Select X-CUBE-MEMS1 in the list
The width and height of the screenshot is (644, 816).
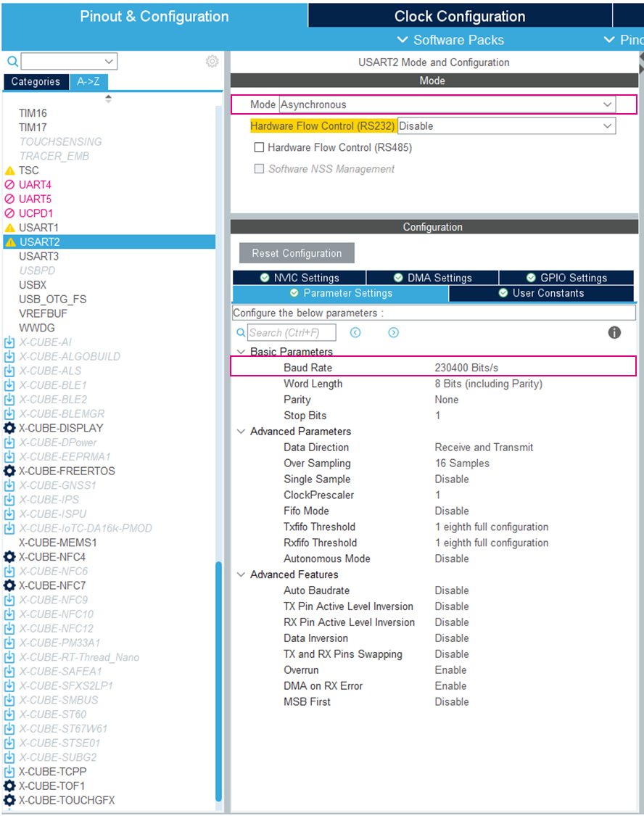tap(58, 543)
